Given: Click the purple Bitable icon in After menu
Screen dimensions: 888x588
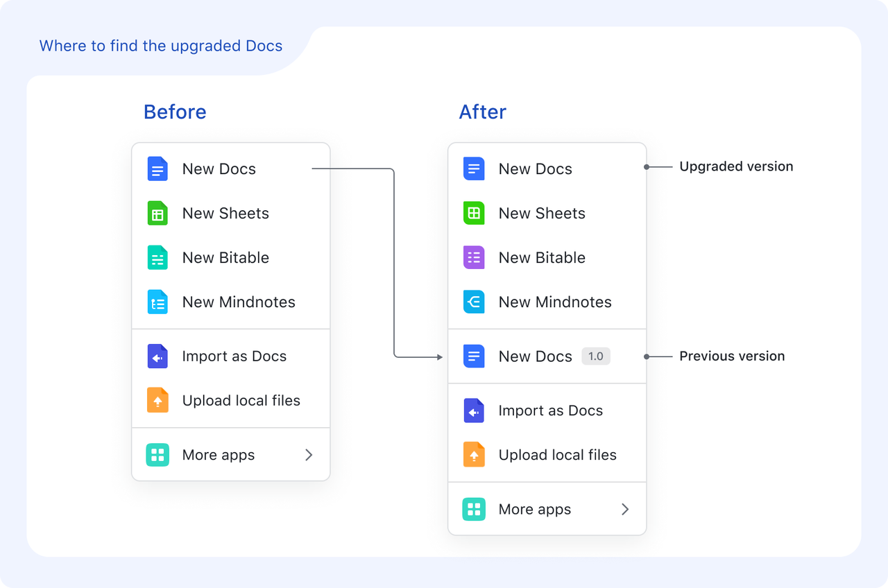Looking at the screenshot, I should coord(474,258).
